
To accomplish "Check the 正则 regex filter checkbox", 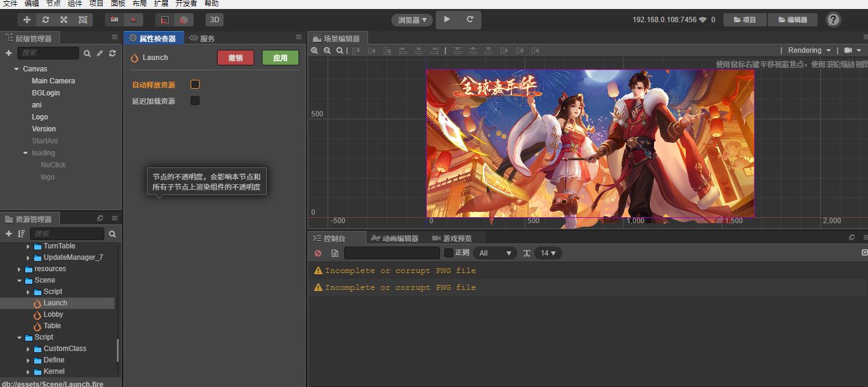I will [448, 253].
